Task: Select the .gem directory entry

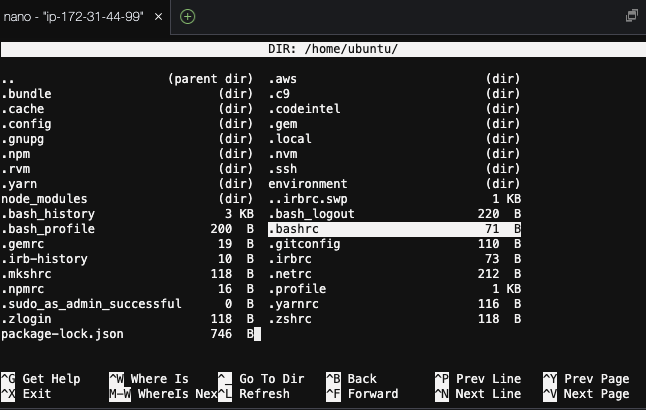Action: tap(394, 124)
